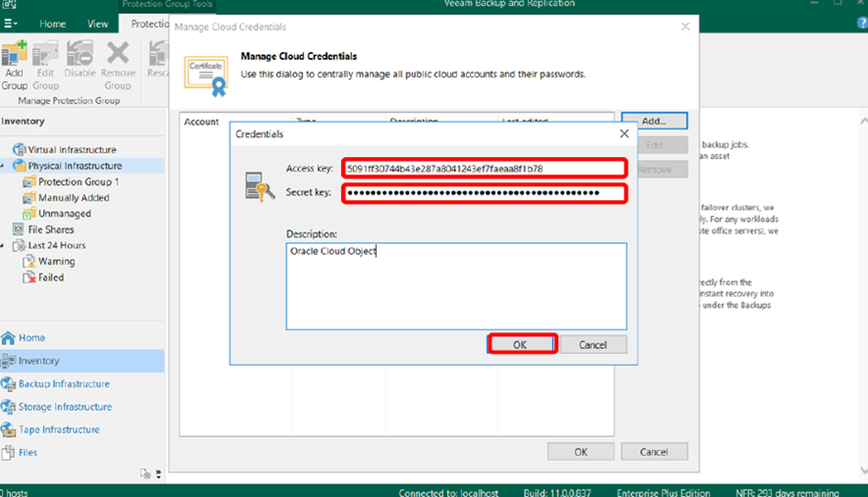Click Cancel in Manage Cloud Credentials
This screenshot has height=497, width=868.
[x=654, y=452]
